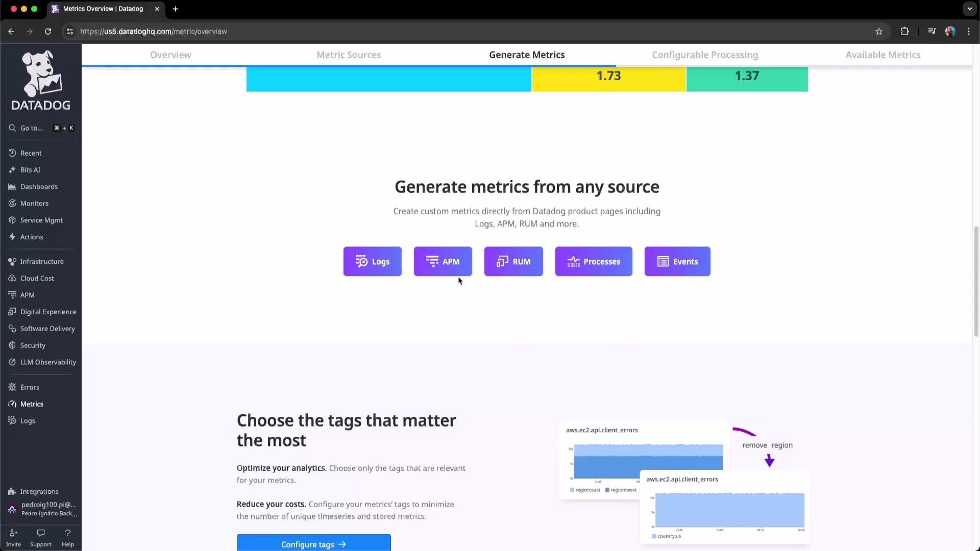Click the yellow 1.73 bar segment
This screenshot has width=980, height=551.
pos(609,79)
